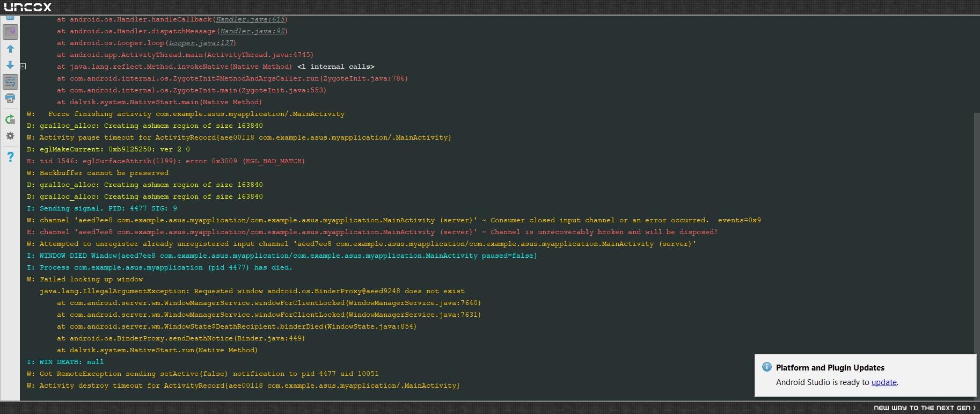Viewport: 980px width, 414px height.
Task: Open the Looper.java:137 source link
Action: (201, 43)
